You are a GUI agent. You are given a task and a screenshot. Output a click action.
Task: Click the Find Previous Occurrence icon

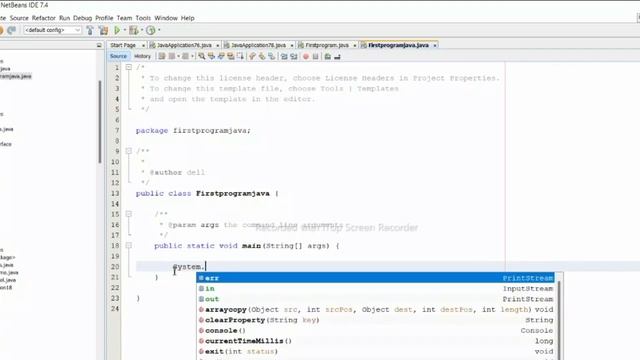click(x=211, y=56)
